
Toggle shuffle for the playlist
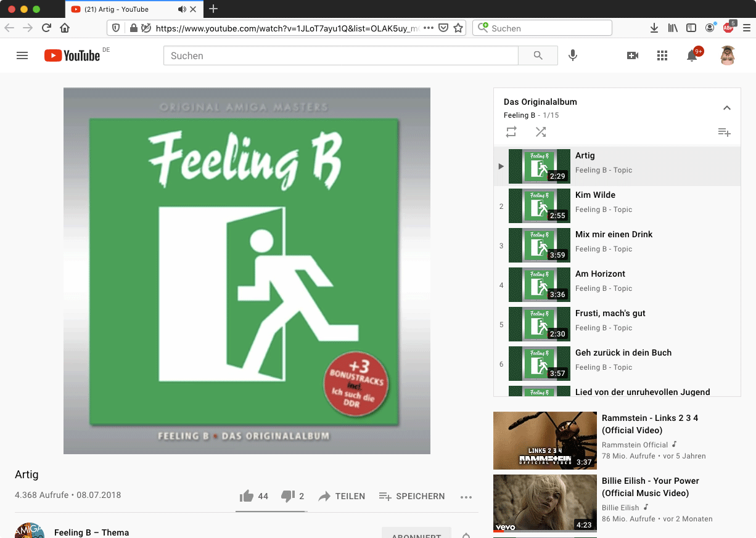[541, 132]
